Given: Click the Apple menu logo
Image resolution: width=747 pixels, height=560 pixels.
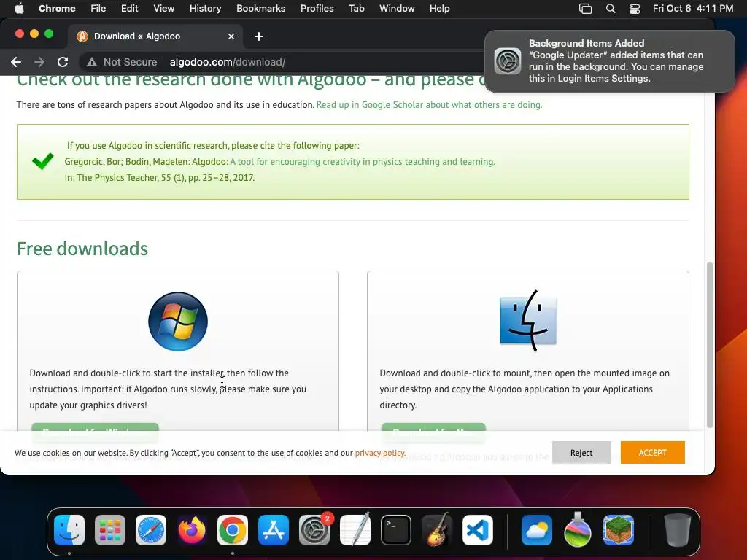Looking at the screenshot, I should (19, 8).
